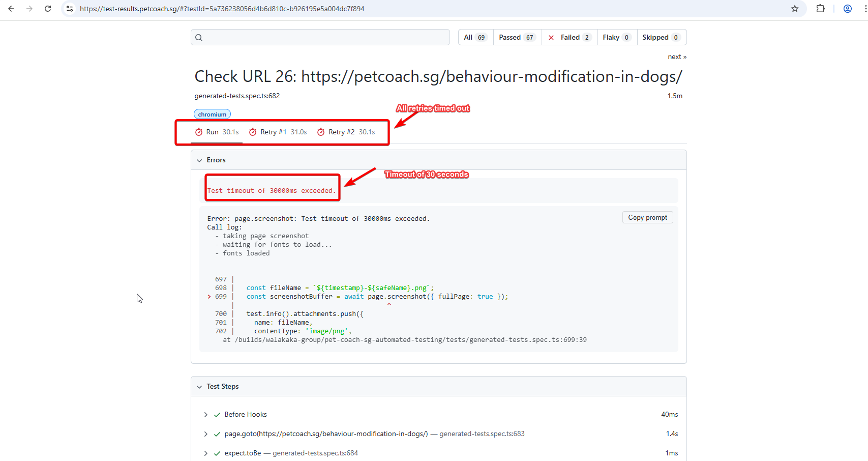This screenshot has height=461, width=868.
Task: Click the 'Error: page.screenshot' line
Action: point(318,219)
